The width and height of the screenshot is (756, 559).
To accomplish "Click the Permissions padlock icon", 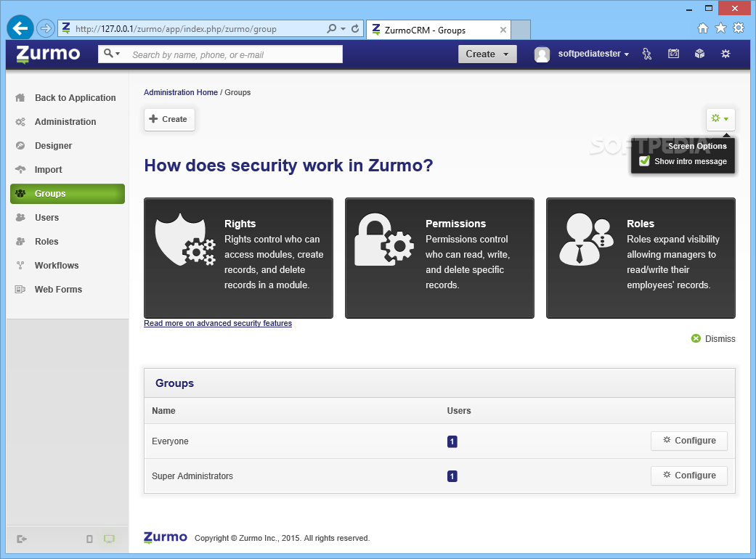I will (383, 240).
